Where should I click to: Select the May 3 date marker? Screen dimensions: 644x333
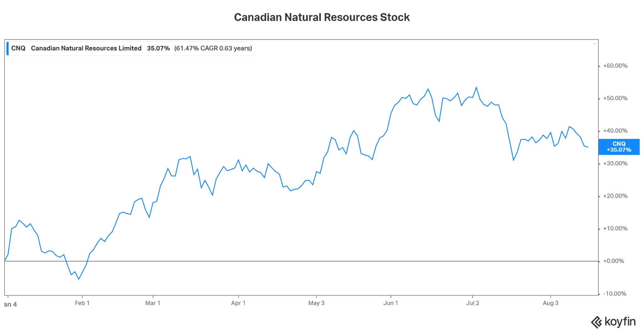click(x=316, y=303)
